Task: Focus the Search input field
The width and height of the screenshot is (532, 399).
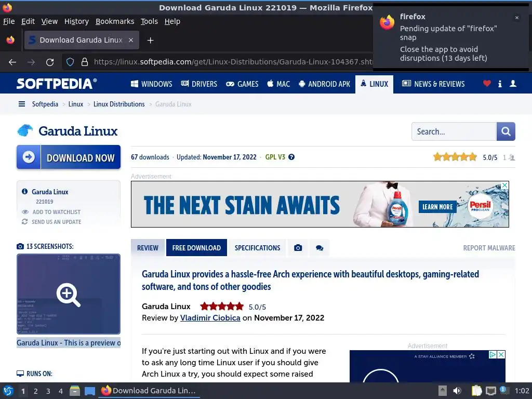Action: coord(454,131)
